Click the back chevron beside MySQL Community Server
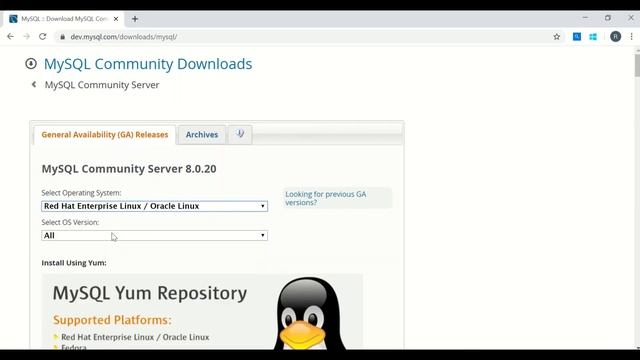Image resolution: width=640 pixels, height=360 pixels. coord(34,84)
